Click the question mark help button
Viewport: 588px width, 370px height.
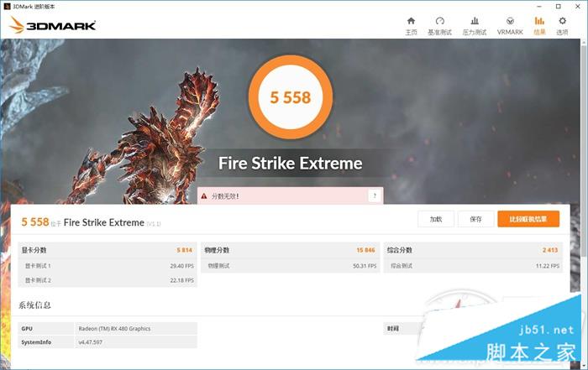tap(375, 195)
